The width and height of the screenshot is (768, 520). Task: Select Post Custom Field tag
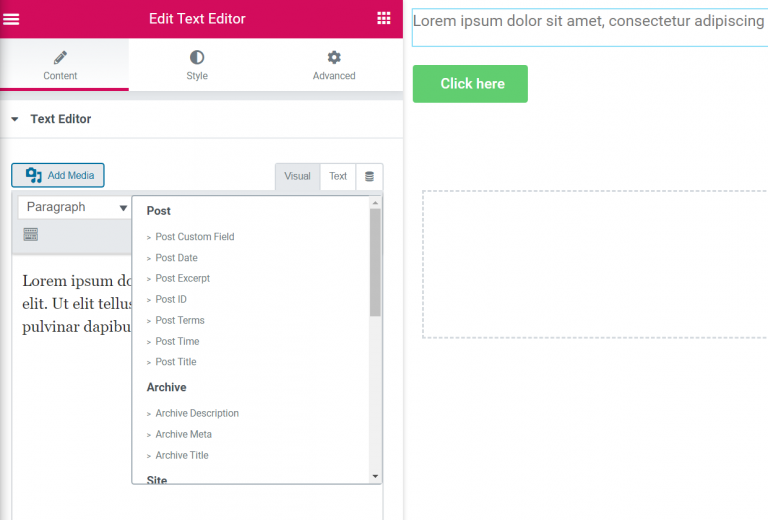[194, 237]
